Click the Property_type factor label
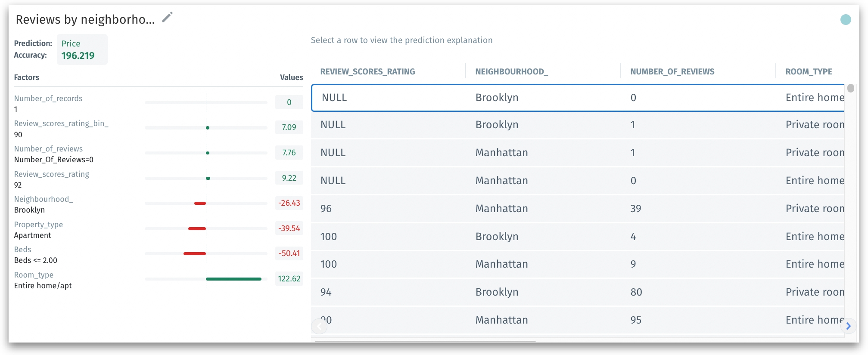This screenshot has height=355, width=868. click(x=38, y=225)
